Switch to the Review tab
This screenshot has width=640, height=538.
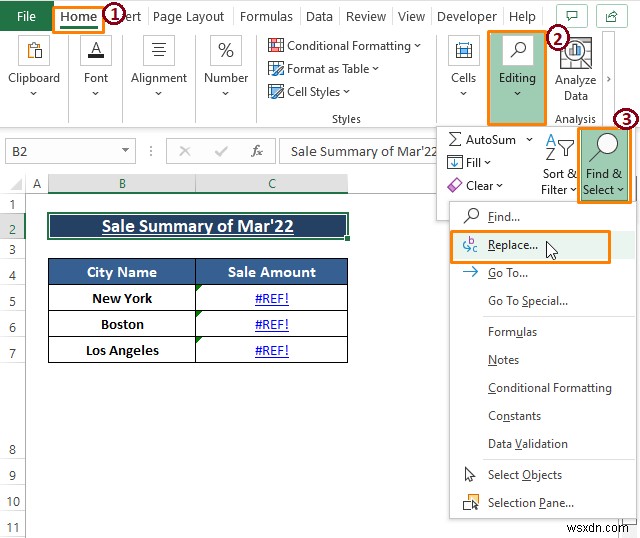click(x=366, y=16)
